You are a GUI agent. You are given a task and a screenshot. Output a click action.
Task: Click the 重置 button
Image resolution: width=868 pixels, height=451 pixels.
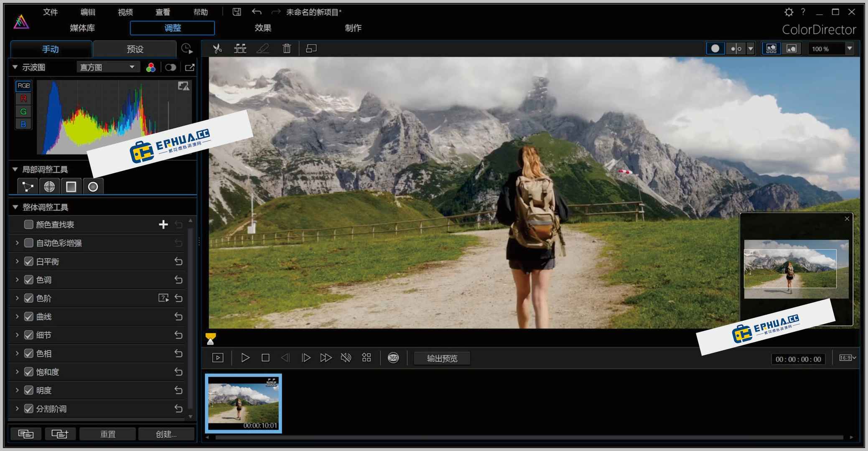[x=107, y=434]
